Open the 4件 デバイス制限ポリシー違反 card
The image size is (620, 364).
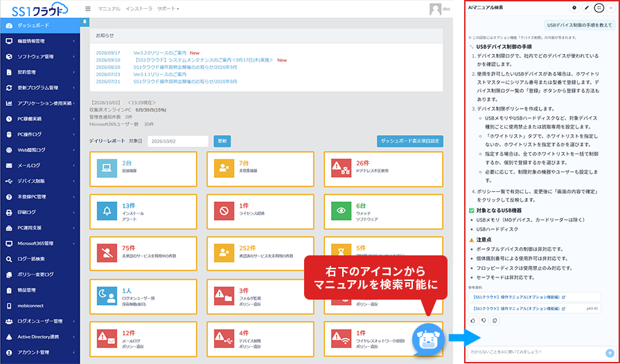260,339
